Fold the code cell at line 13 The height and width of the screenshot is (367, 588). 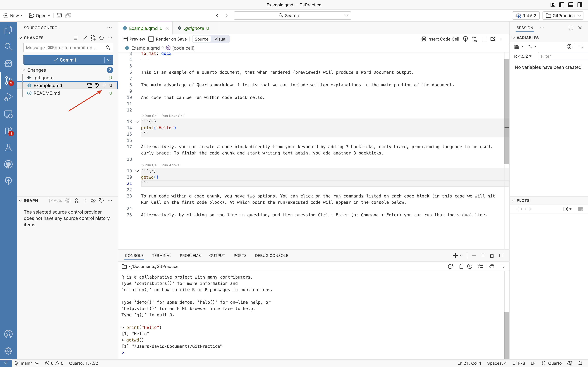coord(137,122)
